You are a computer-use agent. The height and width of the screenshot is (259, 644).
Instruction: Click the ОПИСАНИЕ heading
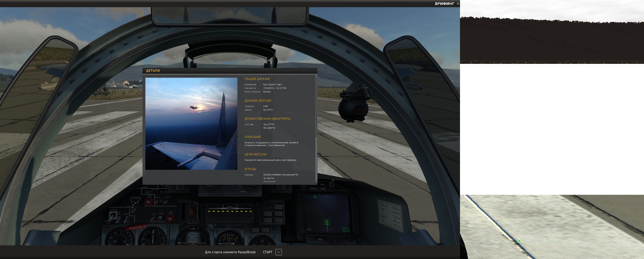[x=253, y=137]
